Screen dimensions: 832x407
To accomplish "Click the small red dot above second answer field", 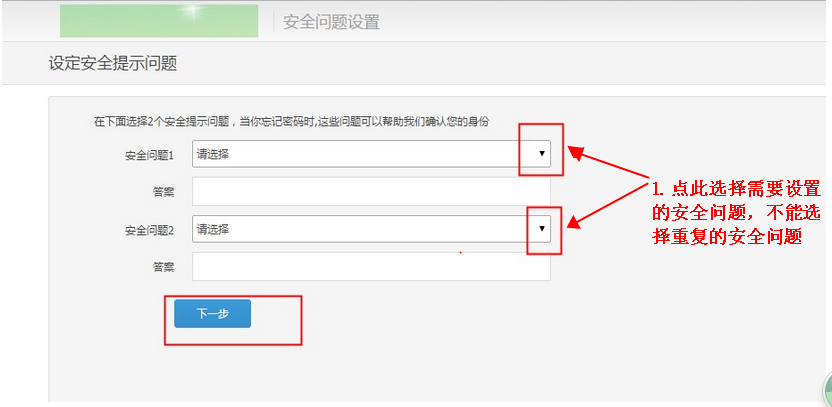I will click(x=460, y=252).
